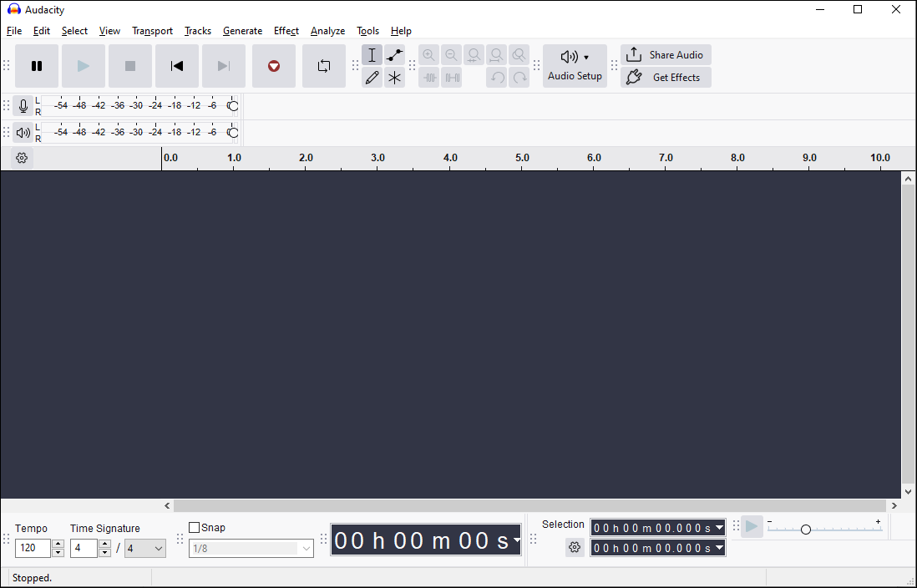Click the Zoom Out icon
This screenshot has width=917, height=588.
452,55
